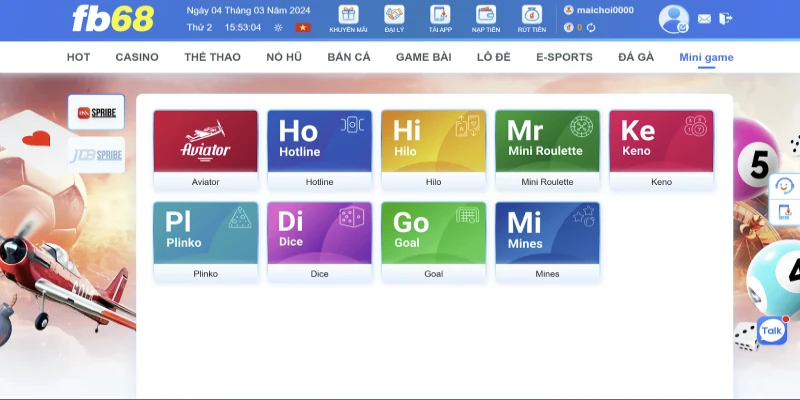Image resolution: width=800 pixels, height=400 pixels.
Task: Open the Nạp Tiền wallet icon
Action: pyautogui.click(x=486, y=15)
